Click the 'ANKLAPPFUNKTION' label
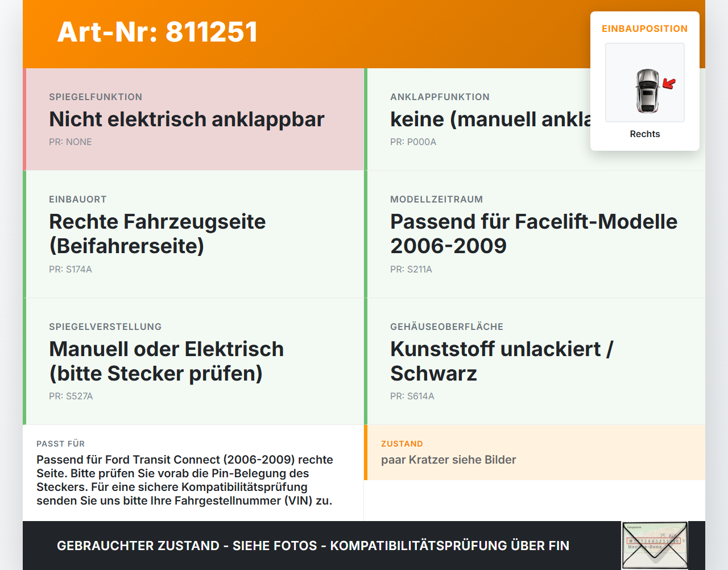Image resolution: width=728 pixels, height=570 pixels. 440,97
